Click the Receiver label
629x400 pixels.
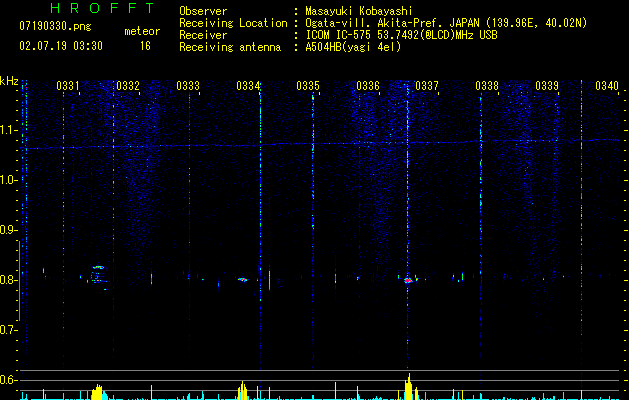pos(203,35)
